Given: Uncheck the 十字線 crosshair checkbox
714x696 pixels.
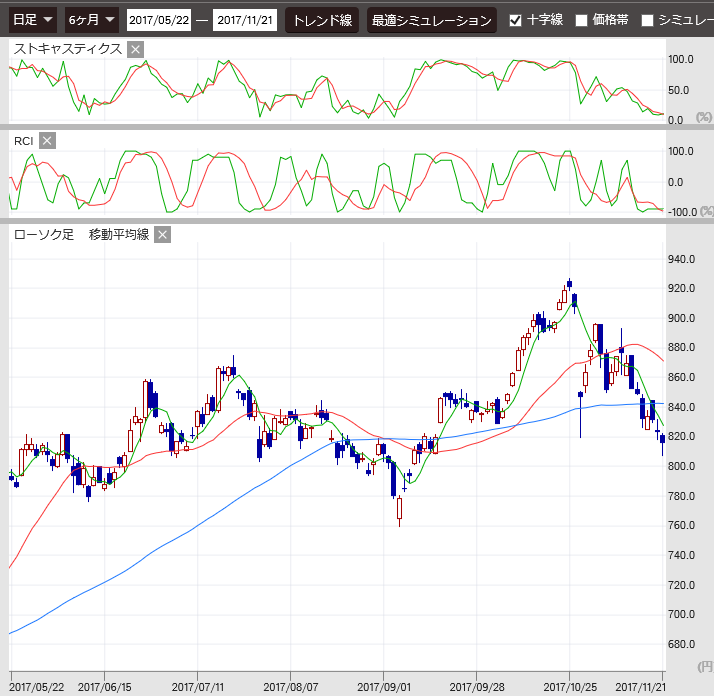Looking at the screenshot, I should 515,20.
